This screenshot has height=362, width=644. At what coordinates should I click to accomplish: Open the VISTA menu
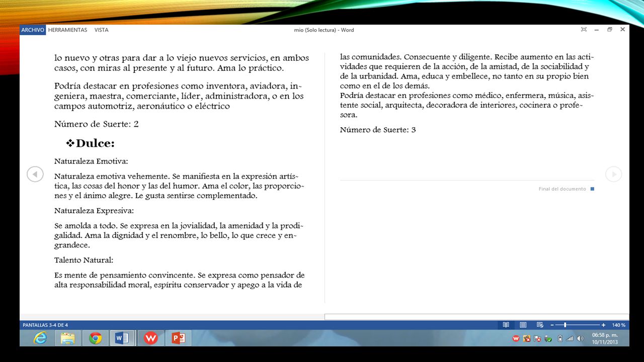tap(101, 30)
